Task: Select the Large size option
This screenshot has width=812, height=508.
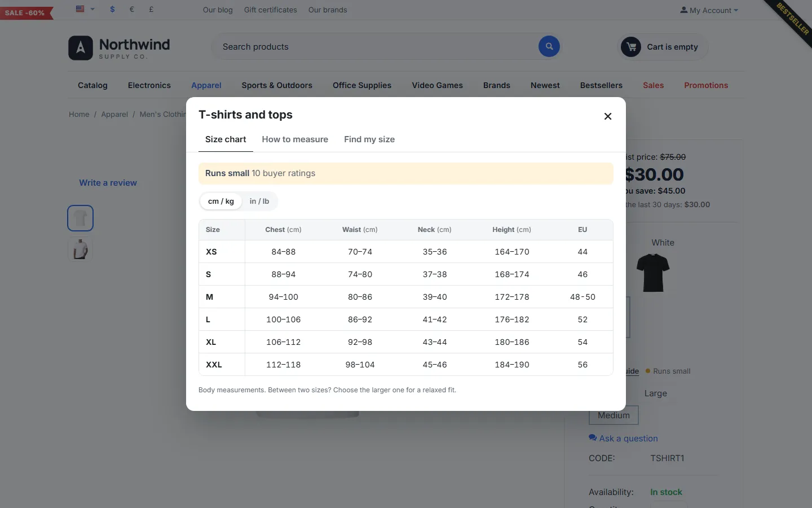Action: 656,393
